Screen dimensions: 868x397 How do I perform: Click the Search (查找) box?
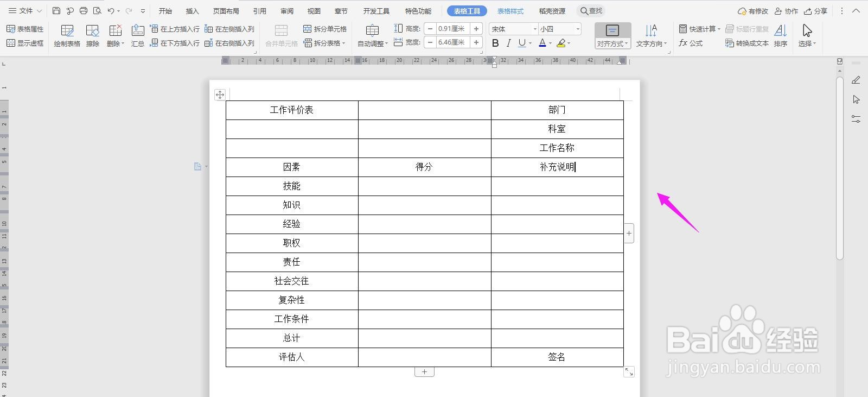coord(592,11)
